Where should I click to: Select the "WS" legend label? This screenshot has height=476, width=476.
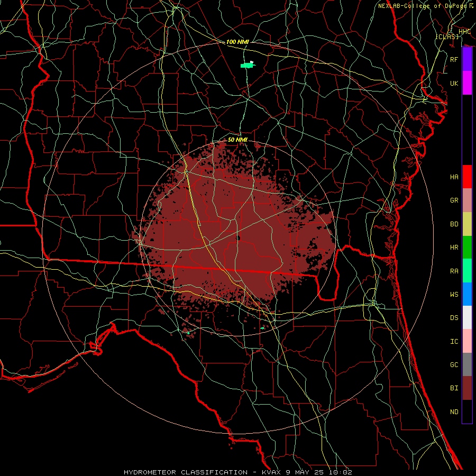click(x=454, y=294)
